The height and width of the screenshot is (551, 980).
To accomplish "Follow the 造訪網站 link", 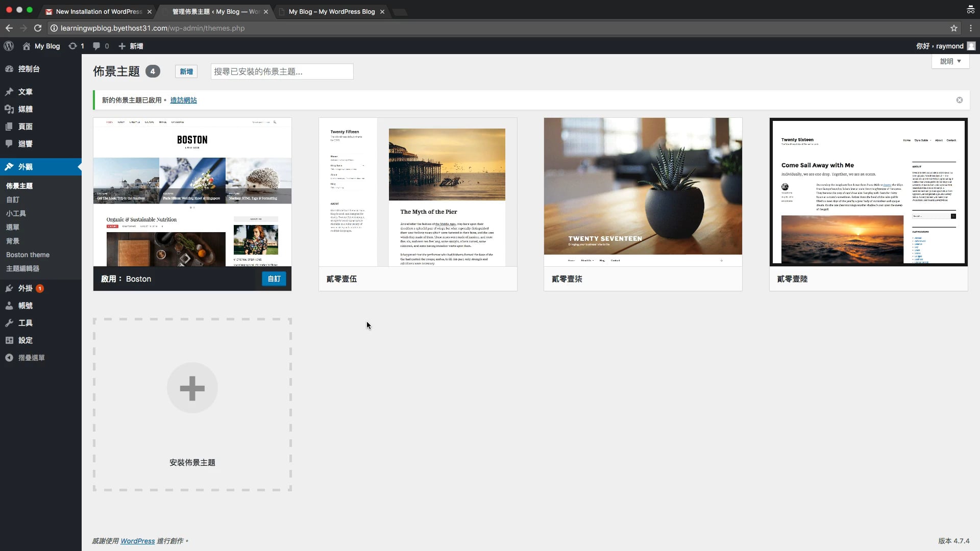I will coord(183,100).
